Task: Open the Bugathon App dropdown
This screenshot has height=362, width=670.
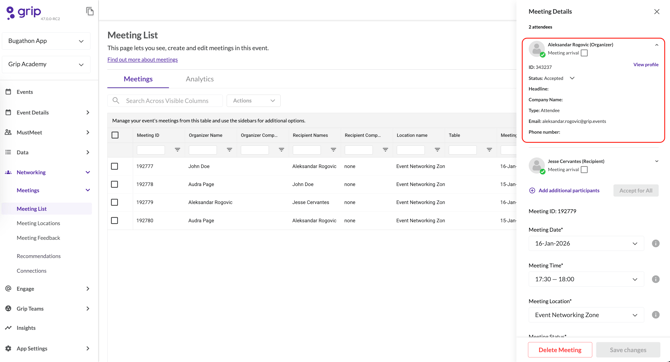Action: coord(46,41)
